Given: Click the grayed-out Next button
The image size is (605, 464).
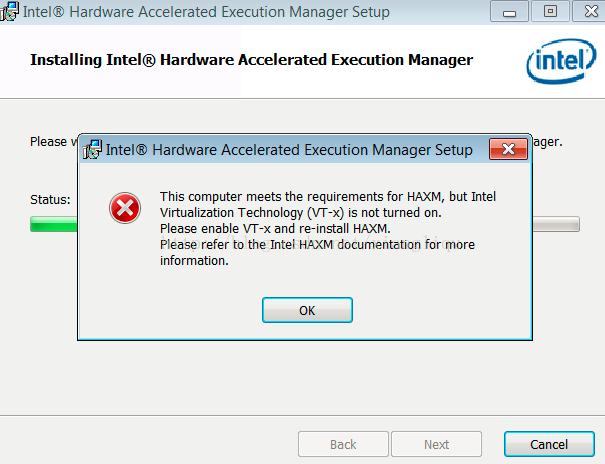Looking at the screenshot, I should coord(436,444).
